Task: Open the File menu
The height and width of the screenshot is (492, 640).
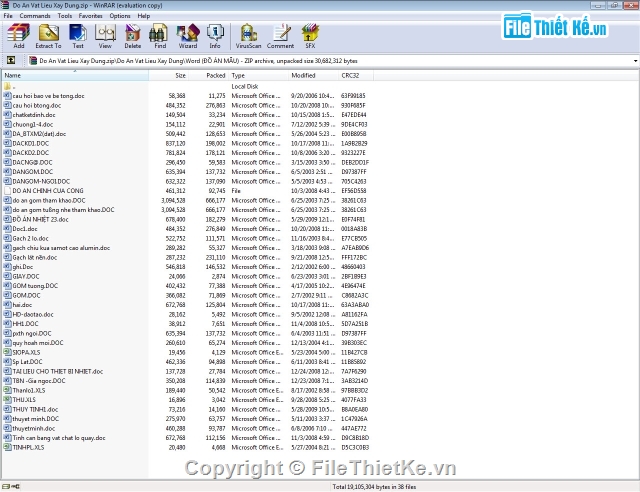Action: click(x=8, y=16)
